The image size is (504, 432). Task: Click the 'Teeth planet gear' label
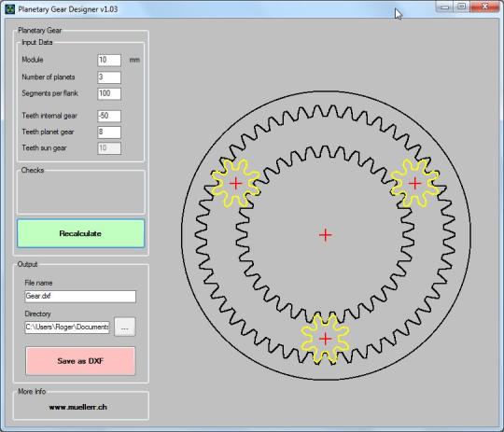point(48,132)
